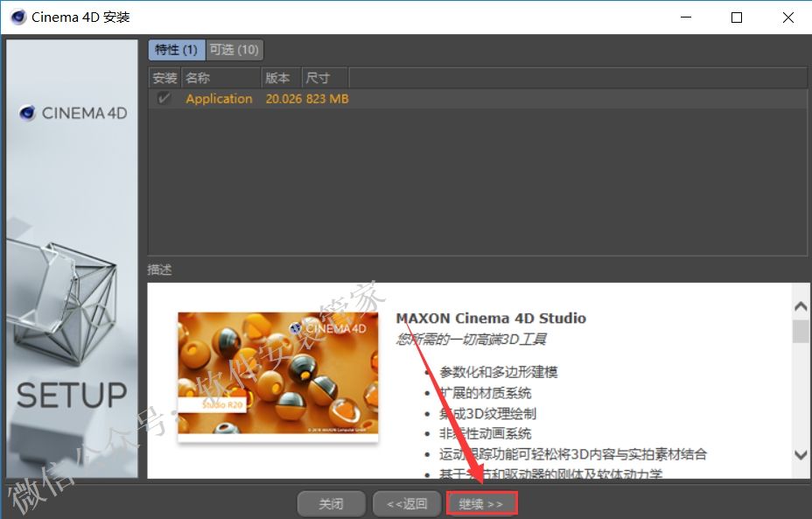Sort by the 名称 column header
Viewport: 812px width, 519px height.
(220, 78)
